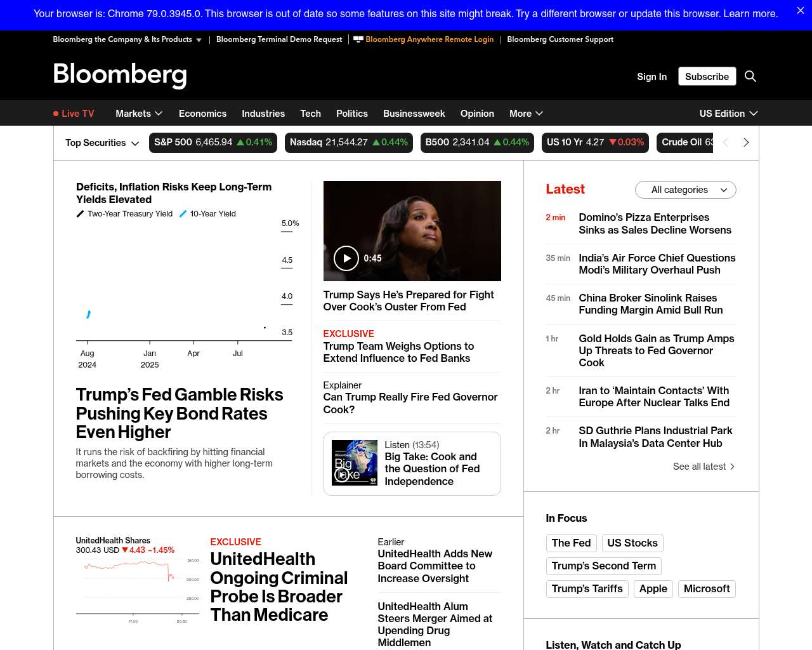Click the Sign In link
This screenshot has width=812, height=650.
pyautogui.click(x=652, y=76)
